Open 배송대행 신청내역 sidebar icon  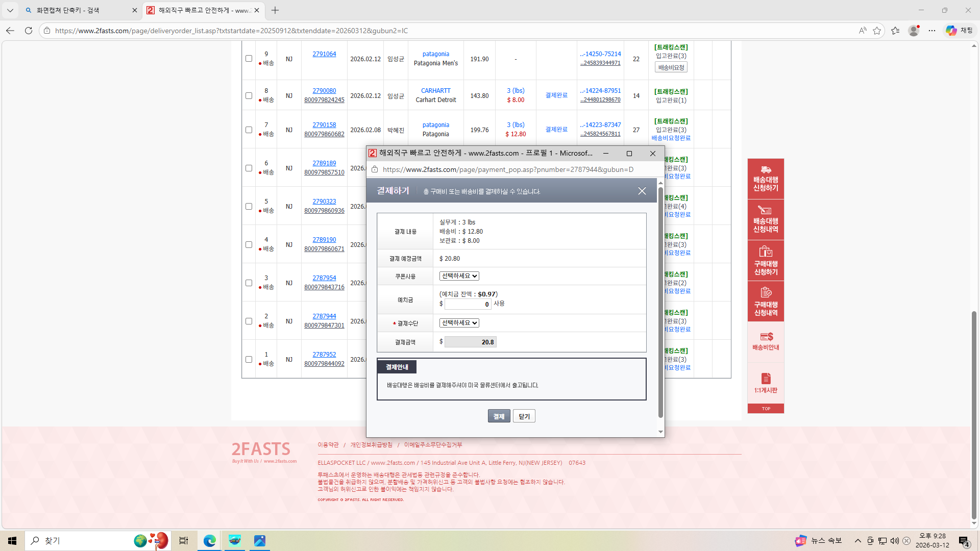click(766, 220)
